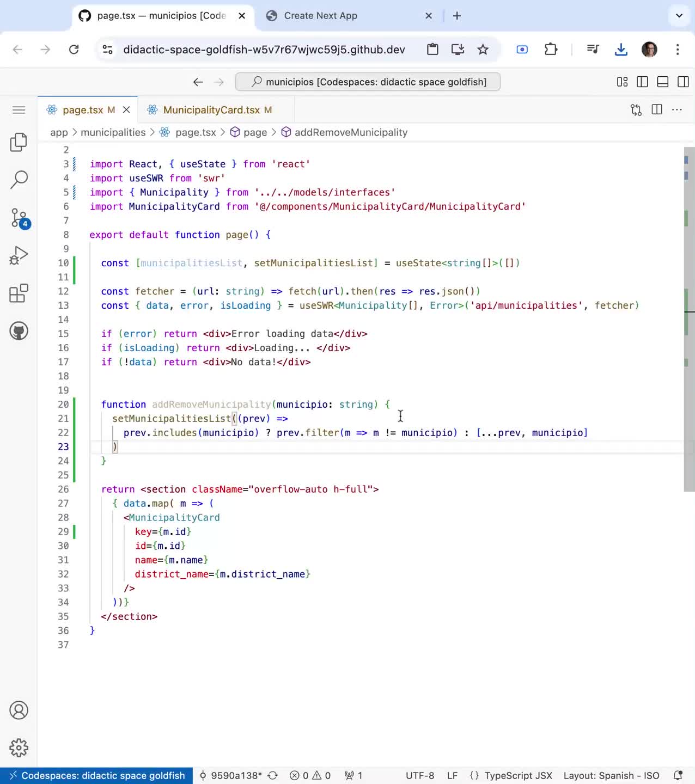
Task: Switch to the MunicipalityCard.tsx editor tab
Action: pyautogui.click(x=216, y=110)
